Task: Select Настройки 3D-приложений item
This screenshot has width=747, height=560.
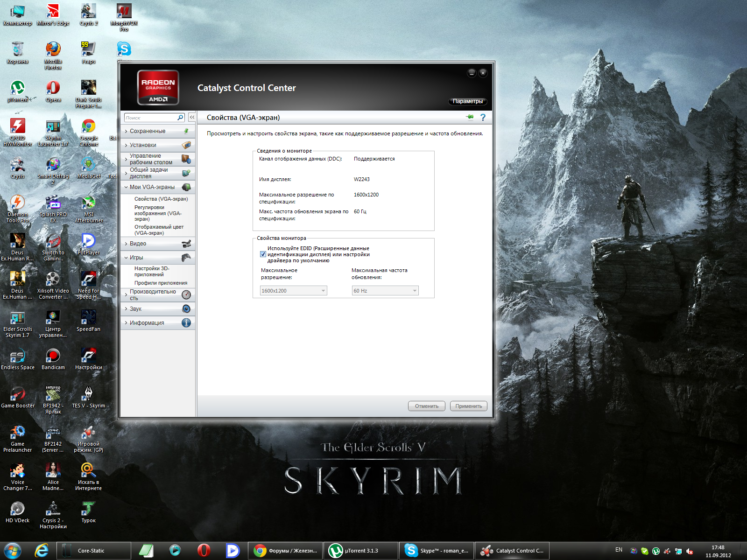Action: click(x=152, y=272)
